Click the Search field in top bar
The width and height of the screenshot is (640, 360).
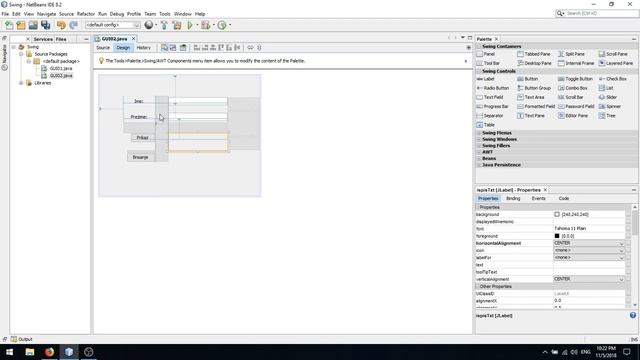click(x=597, y=13)
